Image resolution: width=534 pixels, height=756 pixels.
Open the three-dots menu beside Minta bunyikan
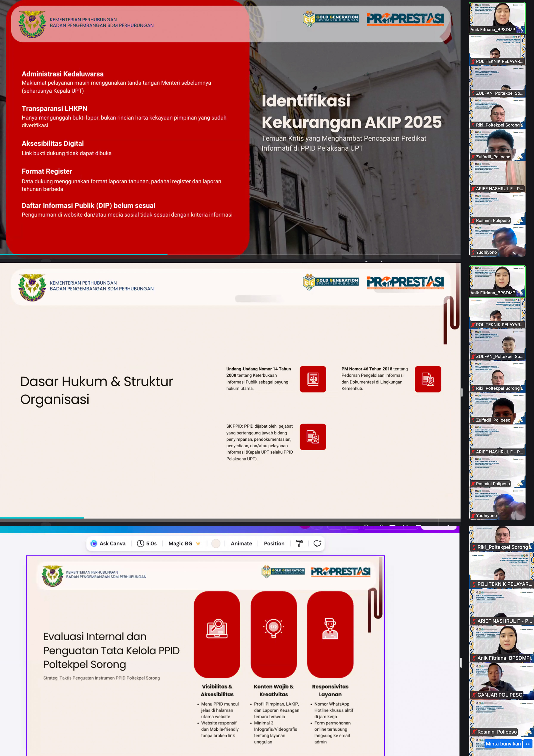(x=528, y=744)
